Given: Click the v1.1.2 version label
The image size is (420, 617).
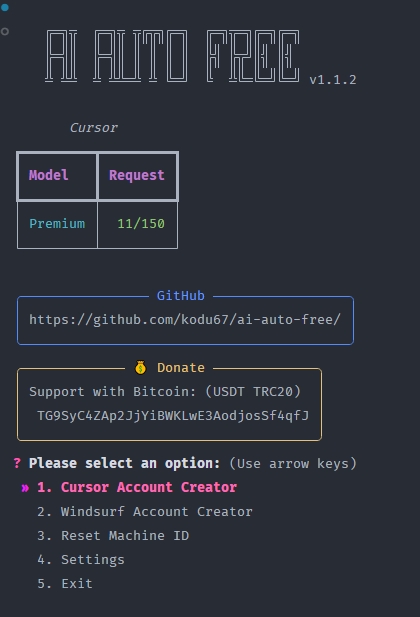Looking at the screenshot, I should pyautogui.click(x=333, y=80).
